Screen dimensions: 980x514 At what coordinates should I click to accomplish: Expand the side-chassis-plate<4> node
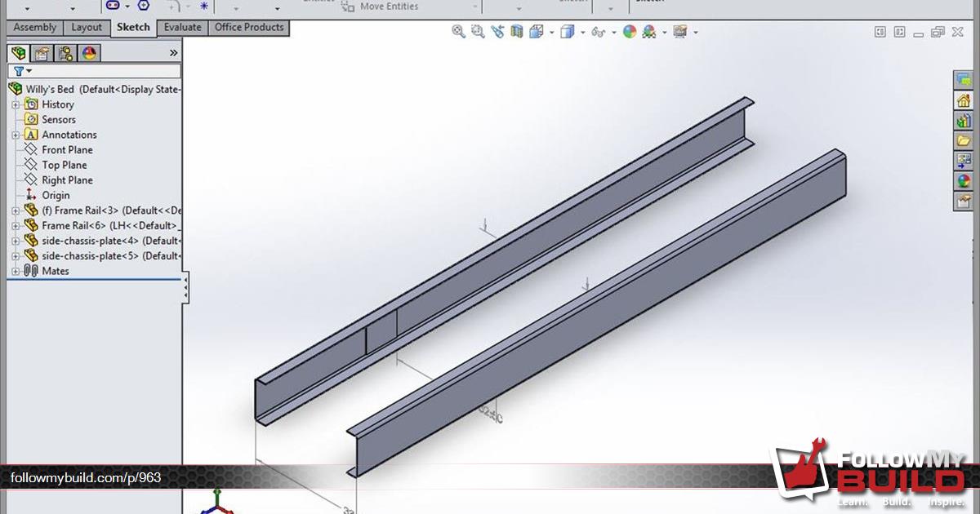[x=15, y=241]
